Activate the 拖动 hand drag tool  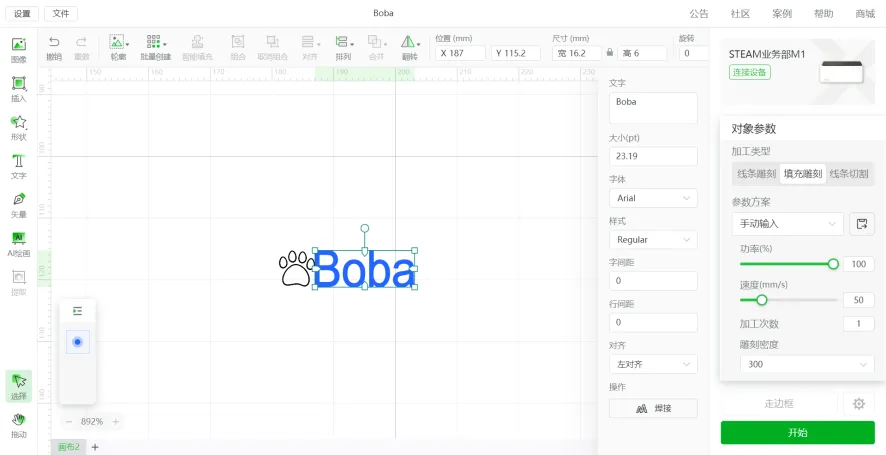pyautogui.click(x=19, y=426)
